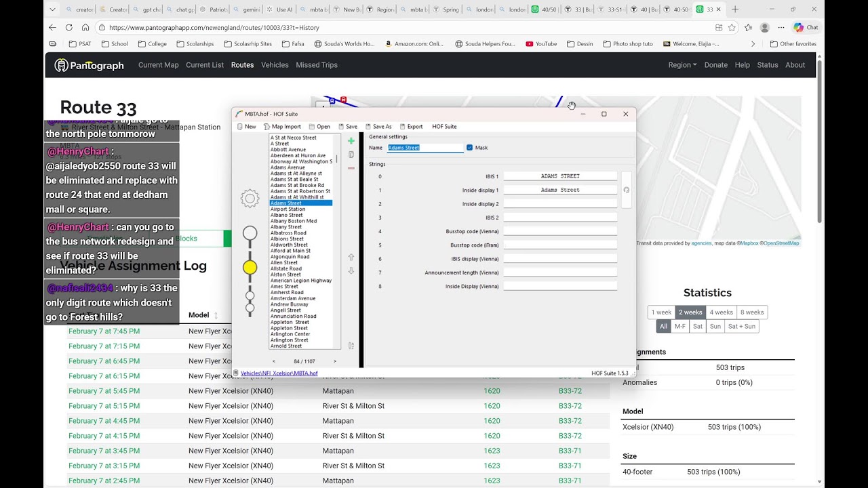Select the All days filter
The height and width of the screenshot is (488, 868).
click(x=663, y=326)
